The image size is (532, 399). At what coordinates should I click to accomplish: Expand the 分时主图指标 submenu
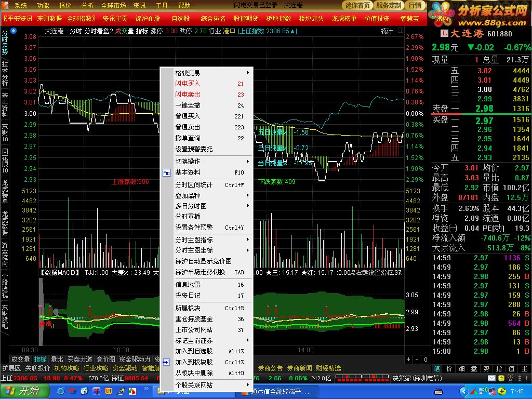(x=207, y=240)
